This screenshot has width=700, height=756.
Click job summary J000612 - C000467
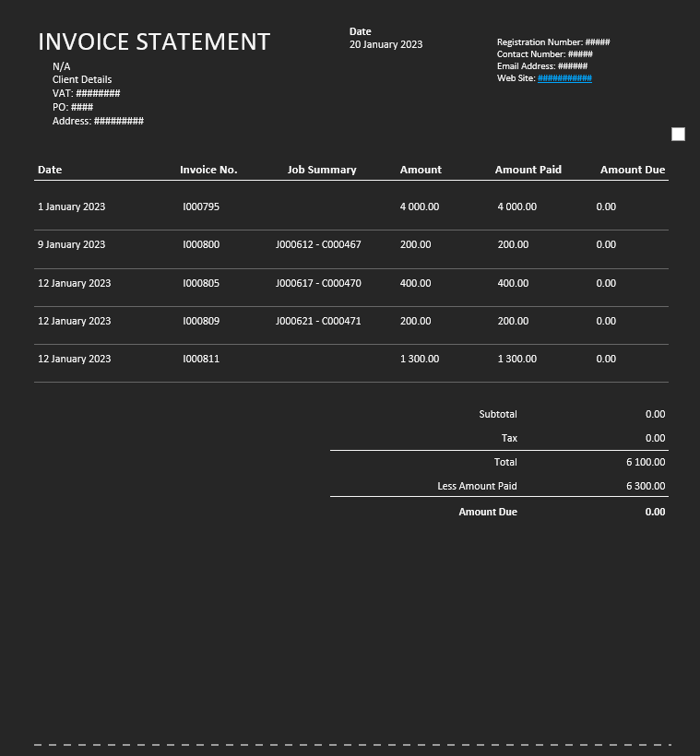click(318, 244)
